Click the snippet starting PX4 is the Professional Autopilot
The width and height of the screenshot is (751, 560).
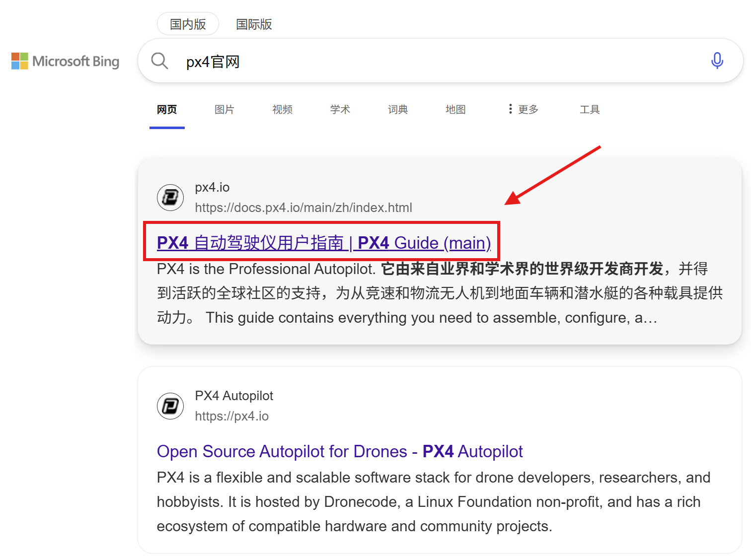coord(440,293)
